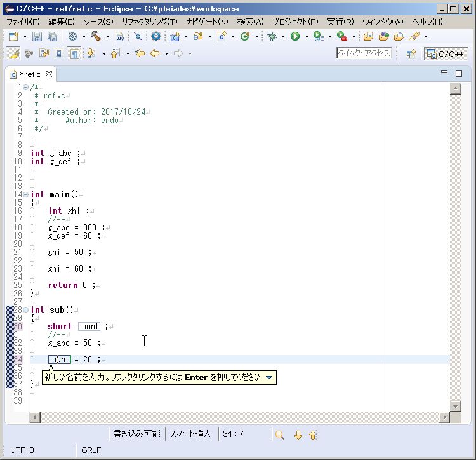Click the Open Perspective icon
The width and height of the screenshot is (476, 460).
coord(411,55)
